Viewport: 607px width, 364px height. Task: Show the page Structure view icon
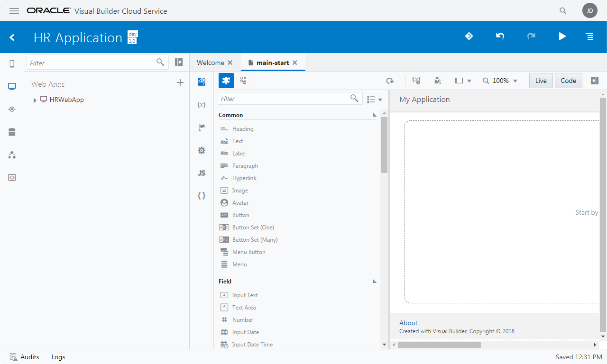pos(243,81)
